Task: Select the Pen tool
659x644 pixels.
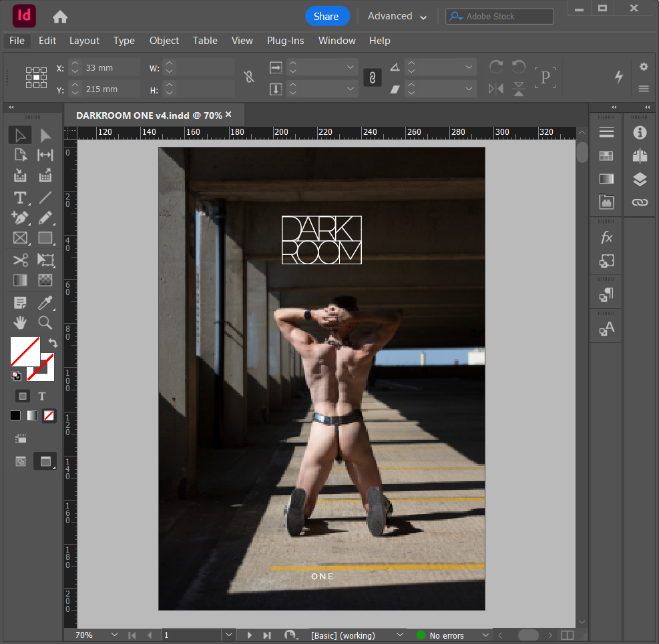Action: [20, 218]
